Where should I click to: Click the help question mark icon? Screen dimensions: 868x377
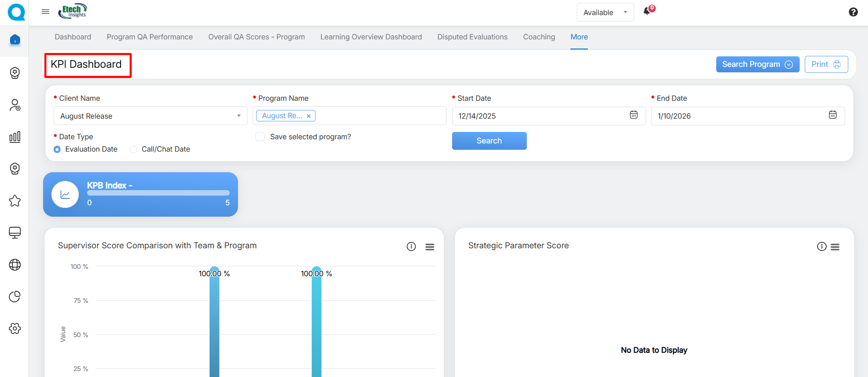tap(853, 12)
